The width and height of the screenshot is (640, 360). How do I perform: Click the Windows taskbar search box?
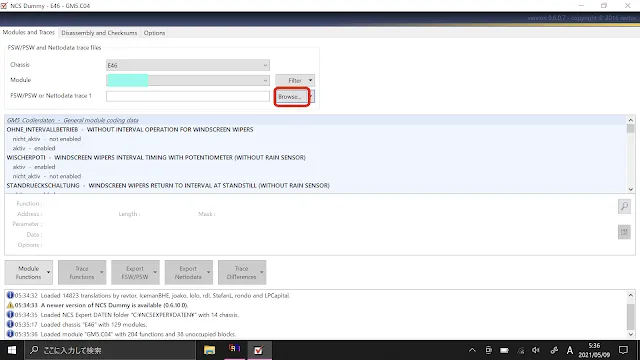pyautogui.click(x=110, y=350)
